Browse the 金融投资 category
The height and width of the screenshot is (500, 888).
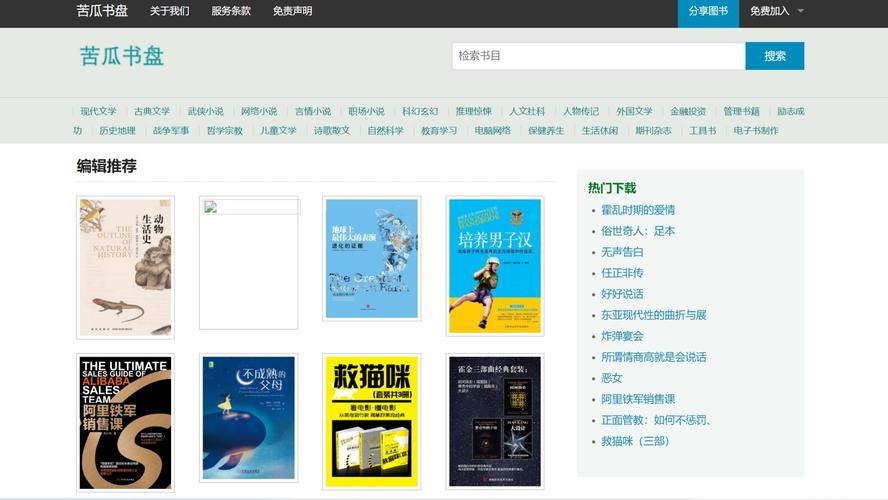(x=688, y=111)
